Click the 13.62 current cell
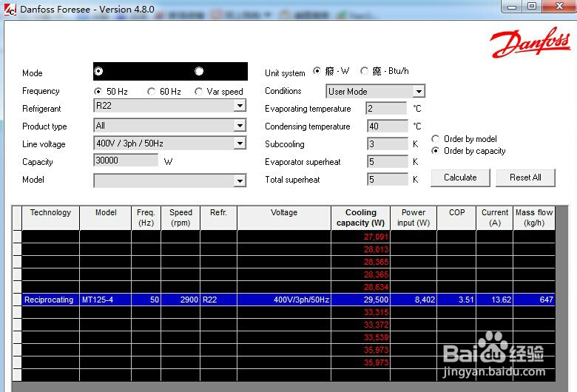Viewport: 577px width, 392px height. click(495, 300)
